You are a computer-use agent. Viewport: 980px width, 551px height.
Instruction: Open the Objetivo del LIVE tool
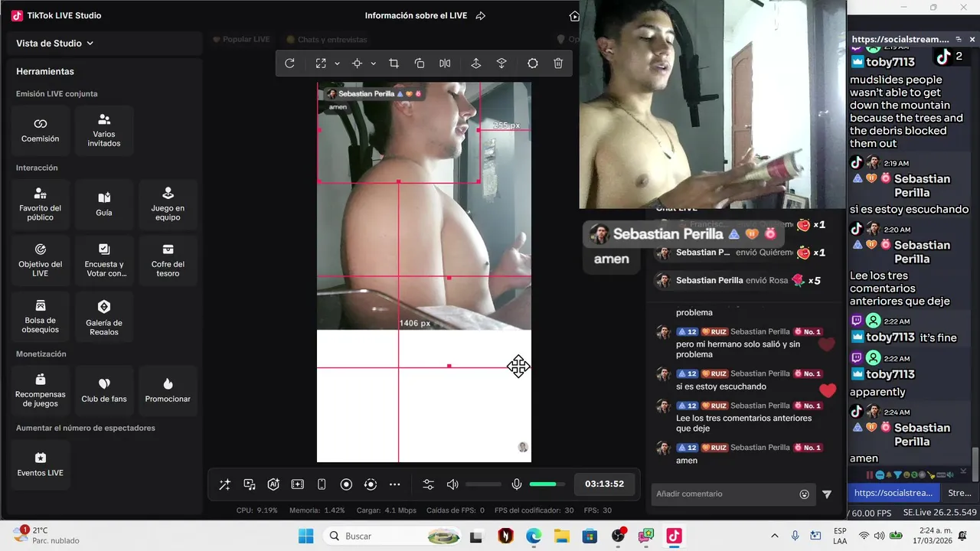tap(41, 260)
